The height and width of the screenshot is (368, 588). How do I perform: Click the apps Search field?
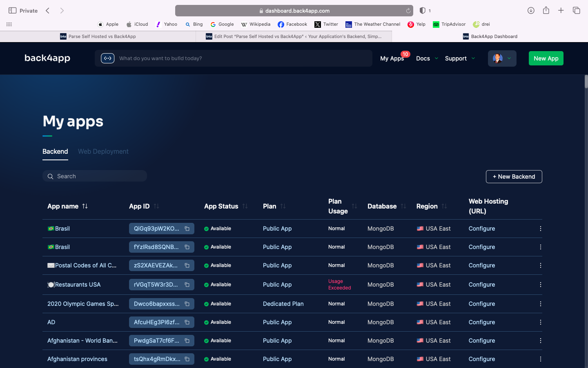[98, 176]
